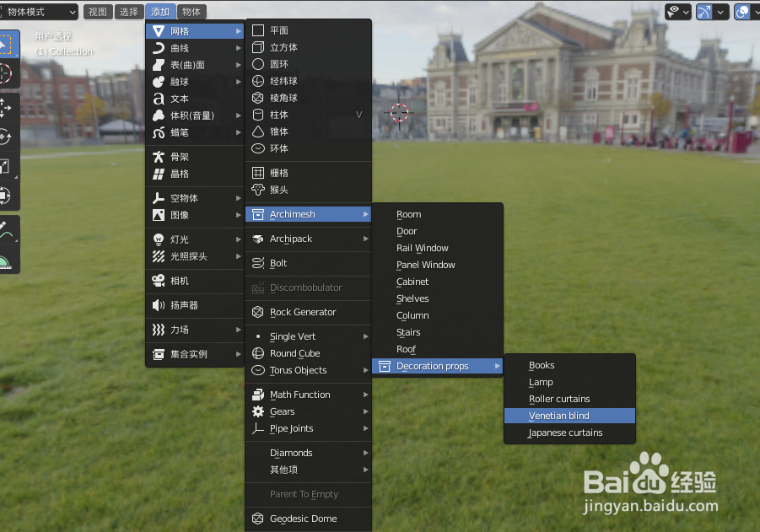Open the 物体 menu
This screenshot has height=532, width=760.
191,11
